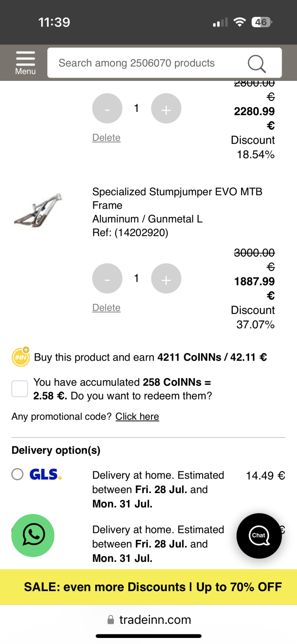Select the GLS delivery radio button

(17, 474)
